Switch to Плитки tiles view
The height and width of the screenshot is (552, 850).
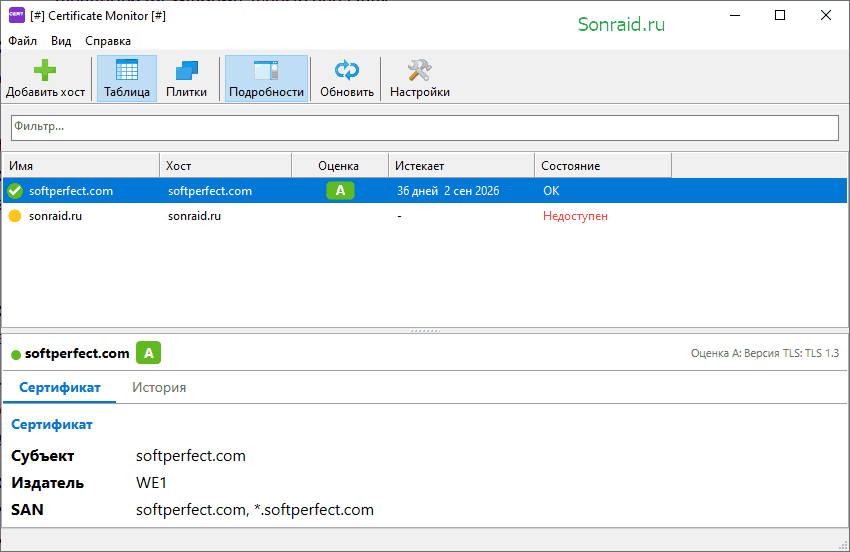(186, 78)
